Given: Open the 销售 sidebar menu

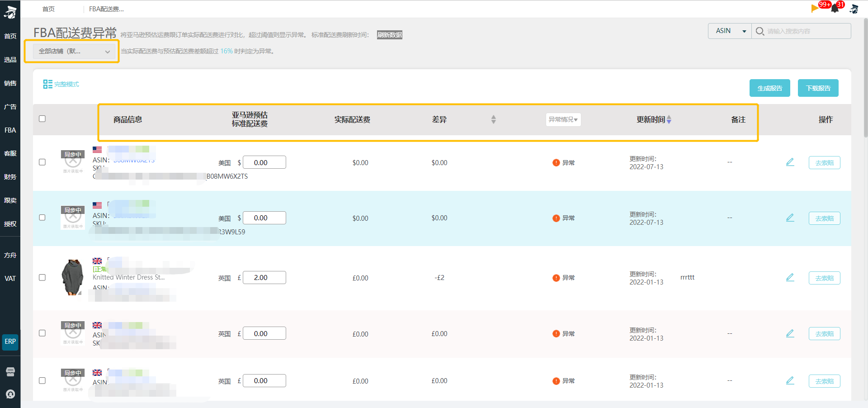Looking at the screenshot, I should pyautogui.click(x=10, y=83).
